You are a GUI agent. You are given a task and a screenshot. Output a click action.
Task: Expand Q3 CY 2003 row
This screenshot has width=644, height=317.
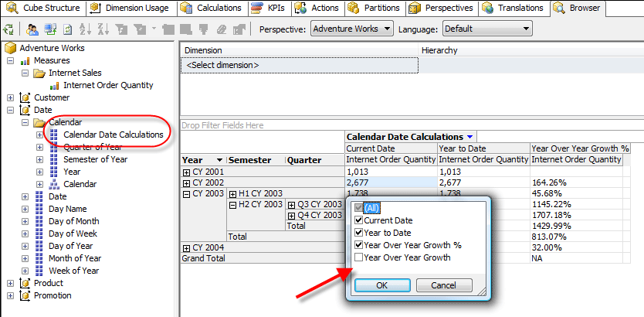point(291,204)
